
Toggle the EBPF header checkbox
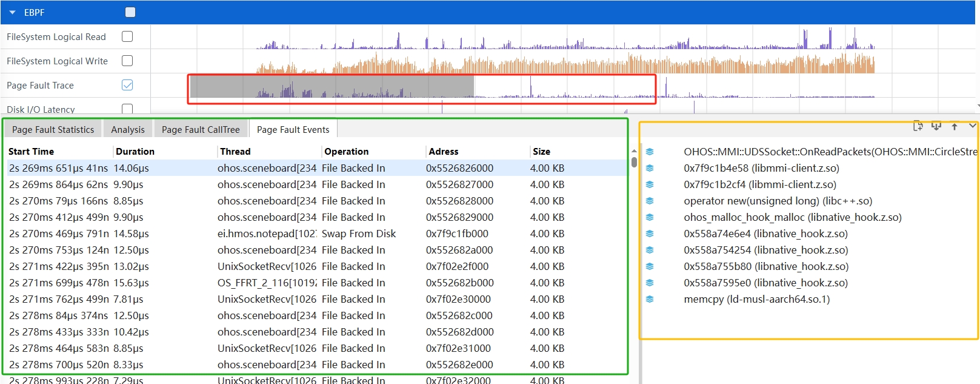point(130,12)
